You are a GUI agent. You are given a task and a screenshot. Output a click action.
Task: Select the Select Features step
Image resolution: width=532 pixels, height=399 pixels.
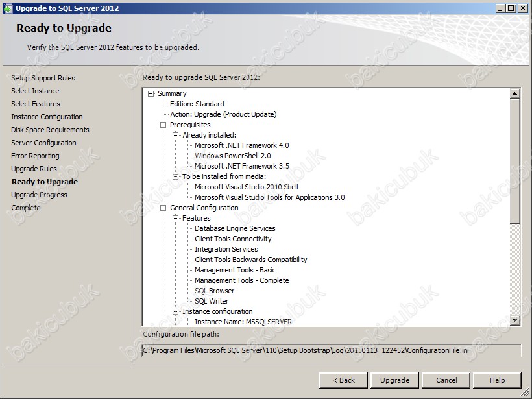tap(36, 104)
